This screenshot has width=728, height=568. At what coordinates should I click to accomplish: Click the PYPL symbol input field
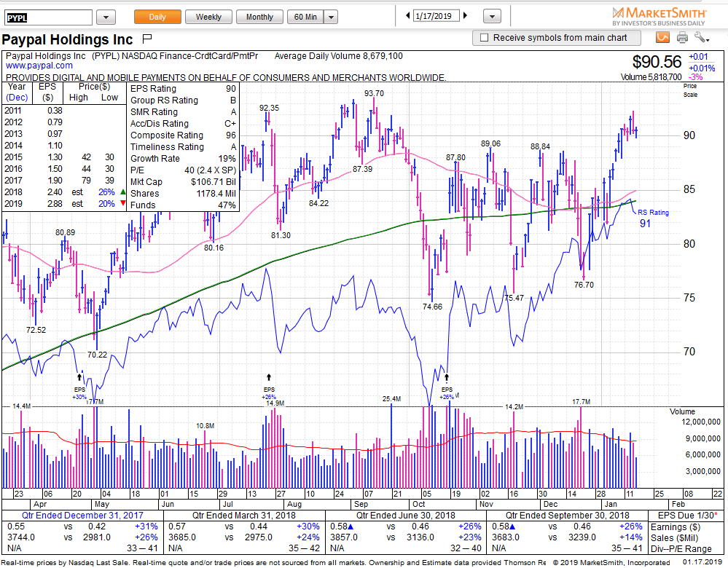tap(48, 17)
